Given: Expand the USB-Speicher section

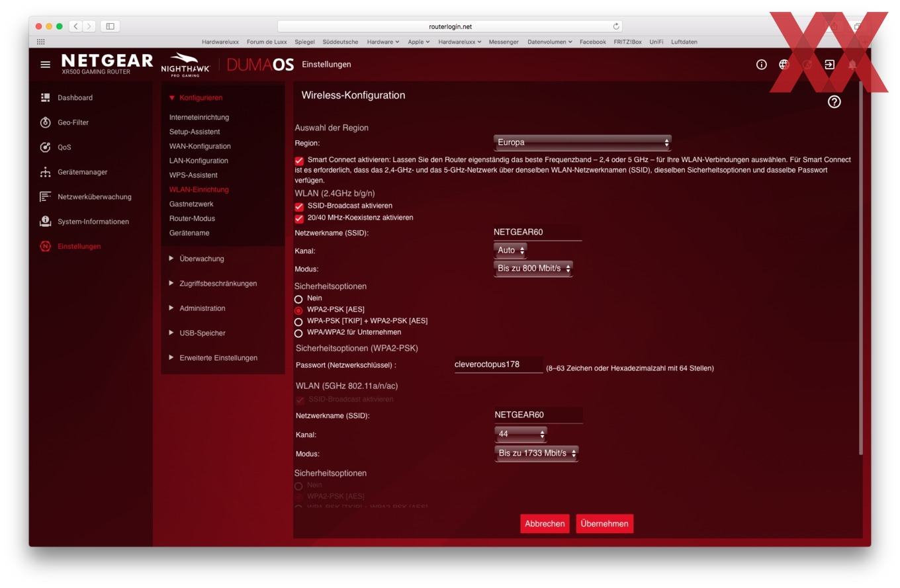Looking at the screenshot, I should click(197, 333).
